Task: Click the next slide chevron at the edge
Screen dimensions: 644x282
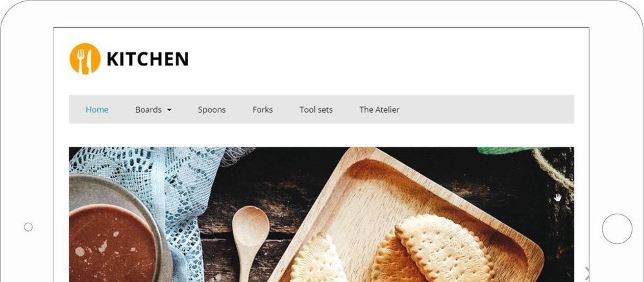Action: pyautogui.click(x=587, y=274)
